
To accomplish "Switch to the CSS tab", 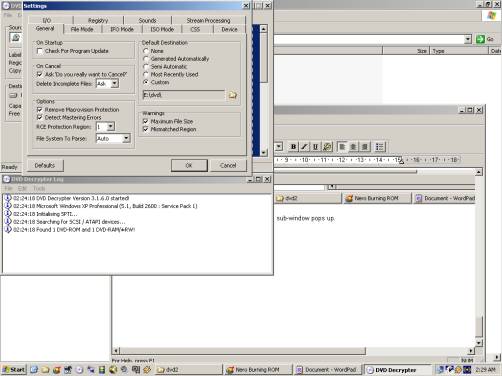I will point(195,29).
